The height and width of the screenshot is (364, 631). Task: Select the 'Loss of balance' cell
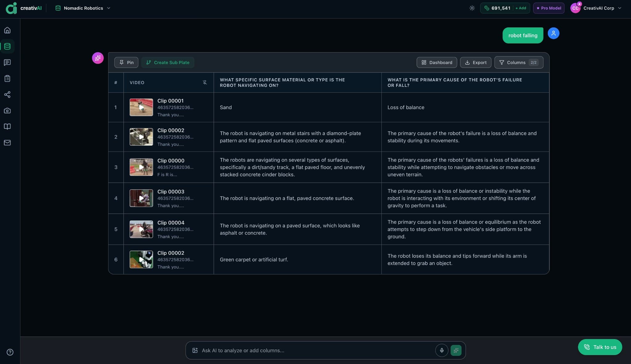pyautogui.click(x=465, y=107)
